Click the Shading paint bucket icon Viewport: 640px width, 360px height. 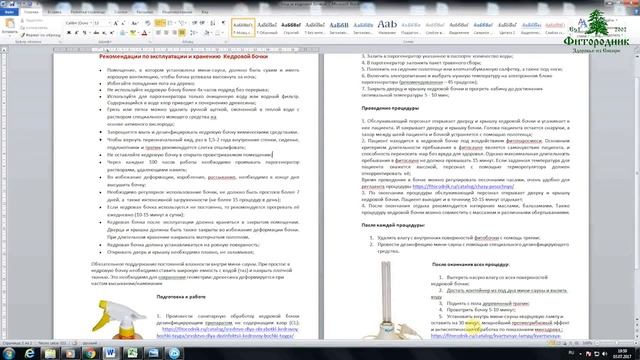click(x=207, y=33)
